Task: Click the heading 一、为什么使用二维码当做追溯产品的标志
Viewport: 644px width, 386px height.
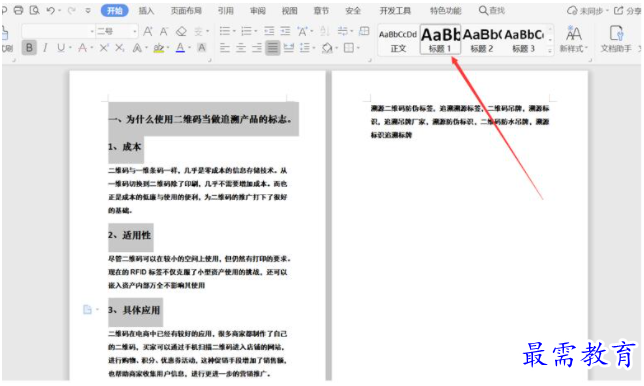Action: pyautogui.click(x=200, y=119)
